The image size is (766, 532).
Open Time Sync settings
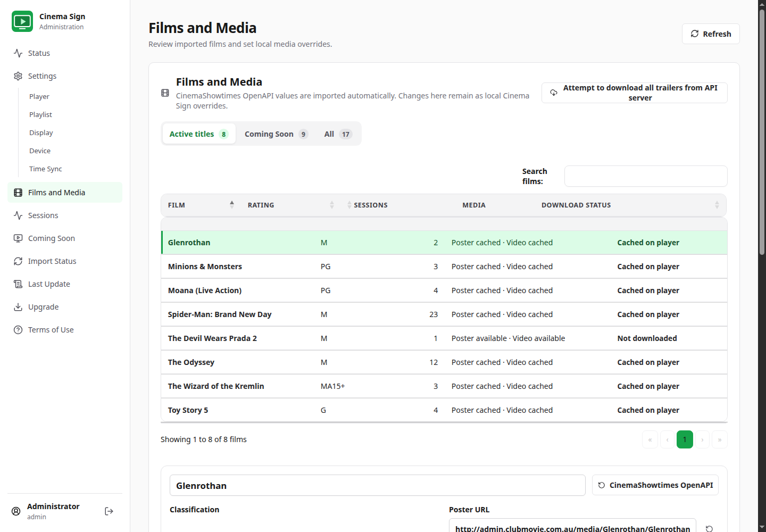point(46,169)
